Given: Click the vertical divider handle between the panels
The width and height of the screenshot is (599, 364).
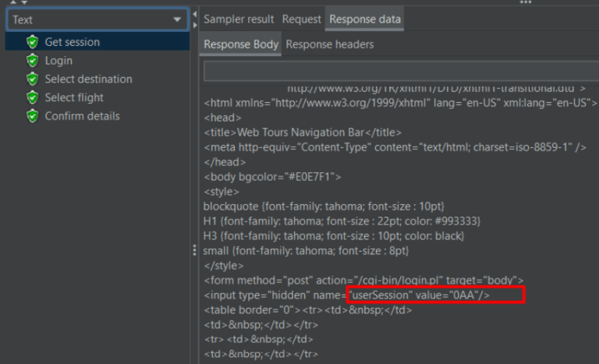Looking at the screenshot, I should tap(194, 250).
